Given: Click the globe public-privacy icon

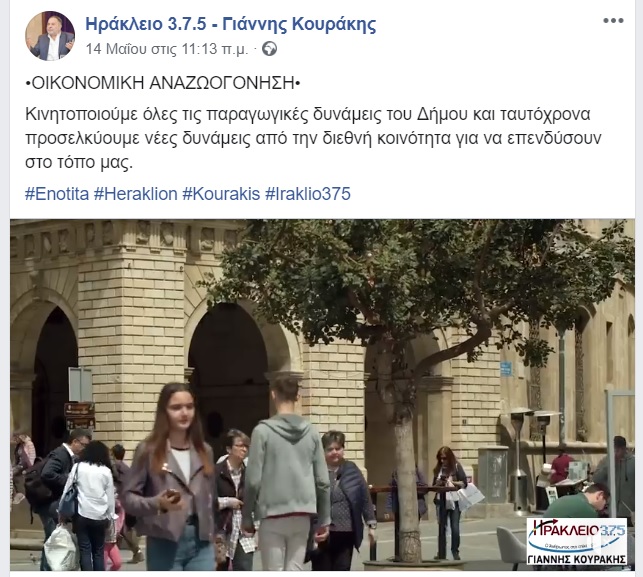Looking at the screenshot, I should tap(269, 49).
